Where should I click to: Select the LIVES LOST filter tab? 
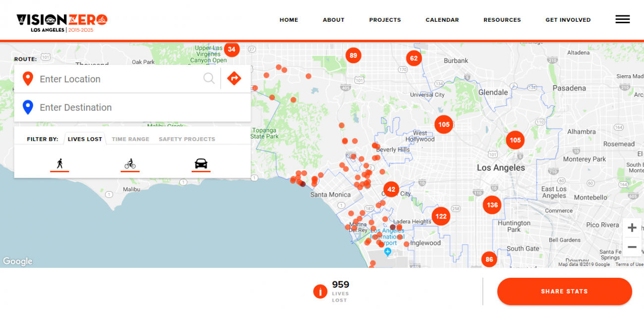[x=85, y=139]
